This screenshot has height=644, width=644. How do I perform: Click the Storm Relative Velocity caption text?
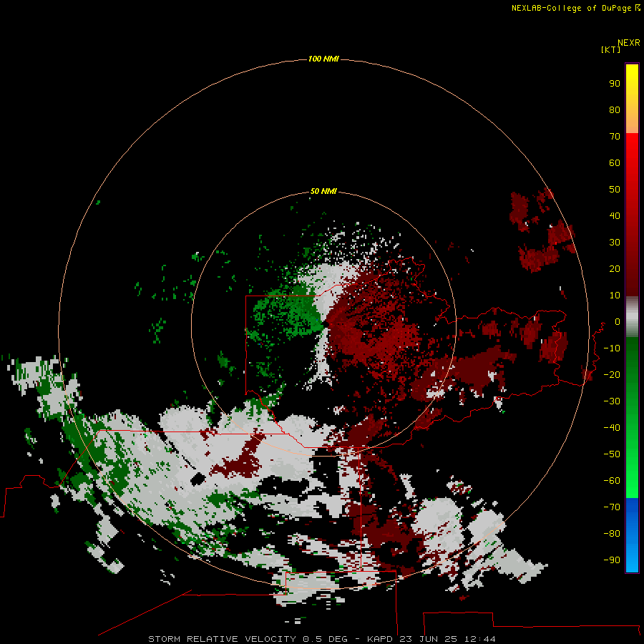(x=322, y=639)
